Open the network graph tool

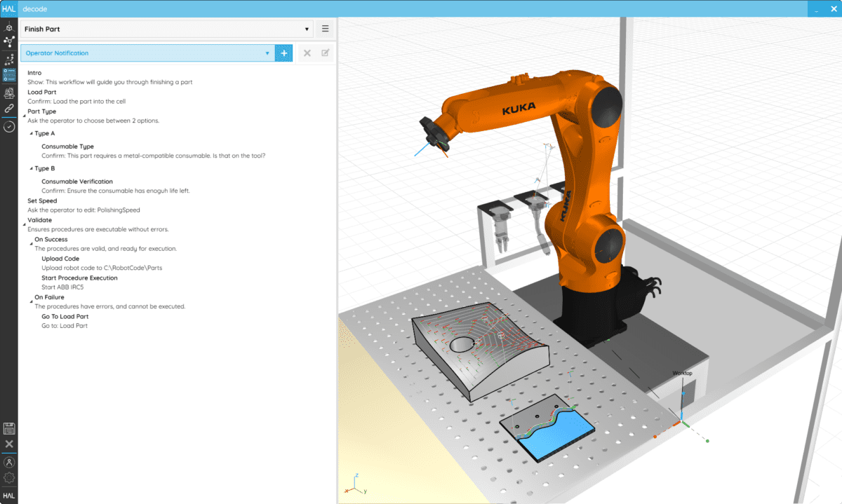[9, 42]
